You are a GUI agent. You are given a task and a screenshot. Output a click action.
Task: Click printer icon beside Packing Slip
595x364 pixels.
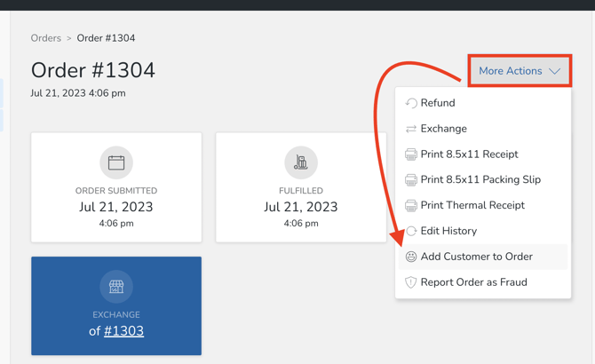(x=411, y=180)
